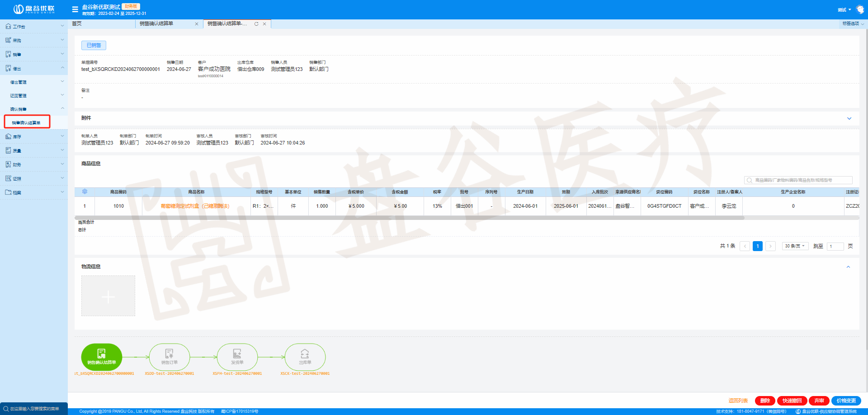Toggle the hamburger sidebar menu icon
Viewport: 868px width, 415px height.
pos(75,9)
